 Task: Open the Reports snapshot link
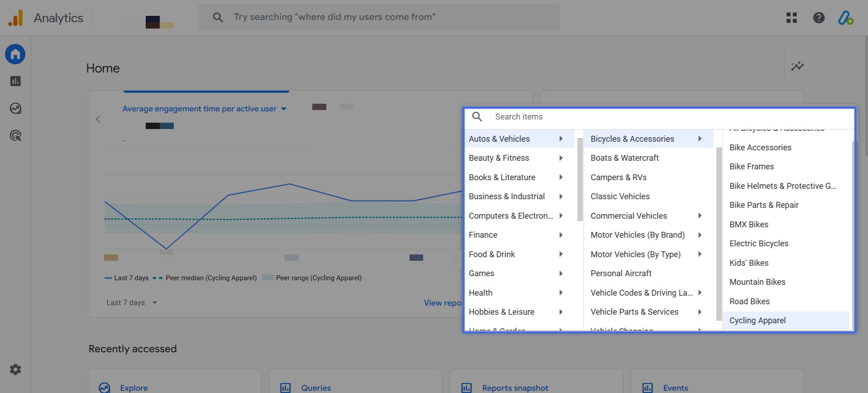pyautogui.click(x=515, y=388)
